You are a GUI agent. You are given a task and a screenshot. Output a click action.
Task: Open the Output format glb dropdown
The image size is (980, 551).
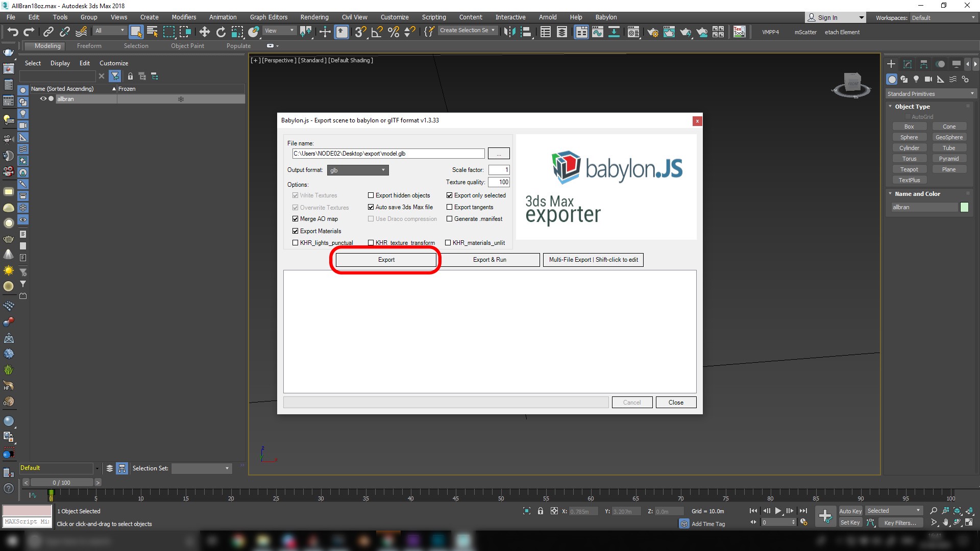[358, 170]
